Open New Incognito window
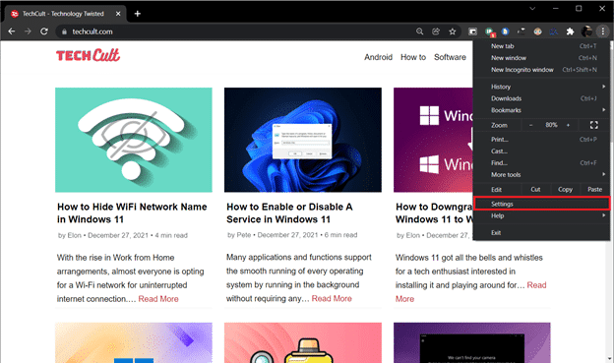The image size is (614, 364). pyautogui.click(x=541, y=70)
